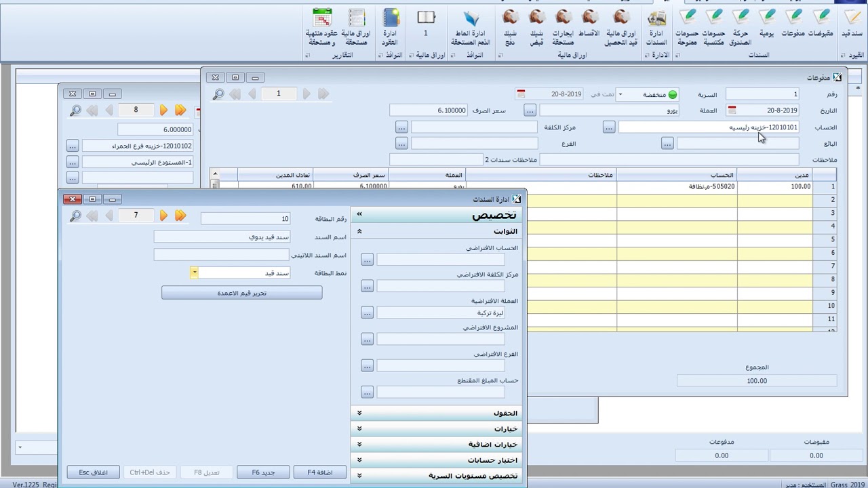Click الحساب column header in grid
This screenshot has width=868, height=488.
[677, 175]
